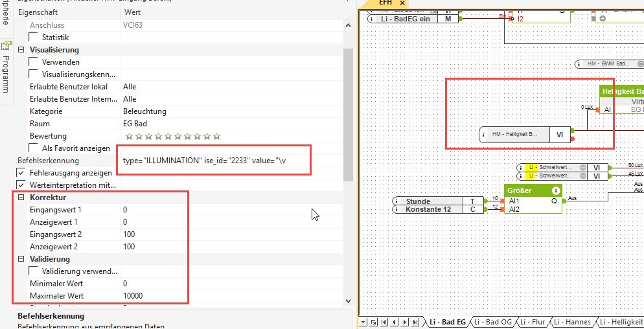
Task: Collapse the Visualisierung section
Action: tap(21, 50)
